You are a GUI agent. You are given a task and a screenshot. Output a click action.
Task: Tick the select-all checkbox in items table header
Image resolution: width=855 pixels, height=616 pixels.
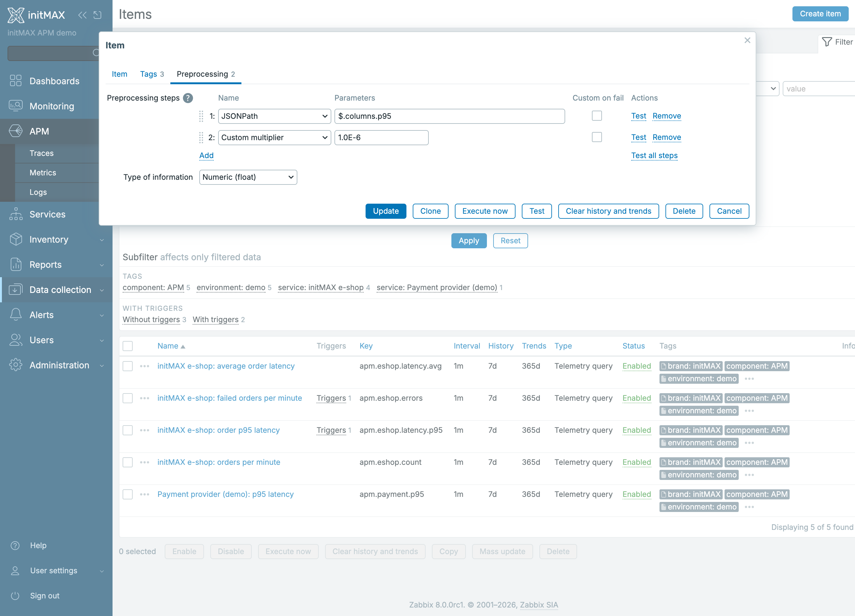click(128, 346)
